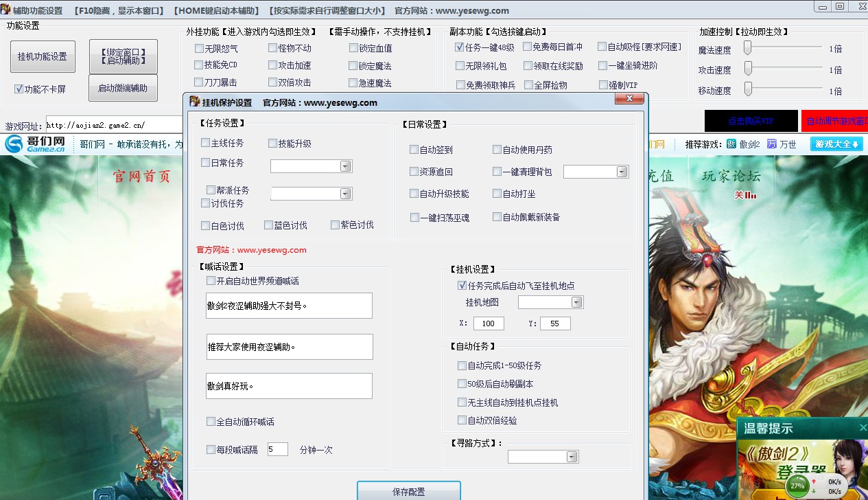Check 无主线自动到挂机点挂机
This screenshot has width=868, height=500.
click(462, 402)
